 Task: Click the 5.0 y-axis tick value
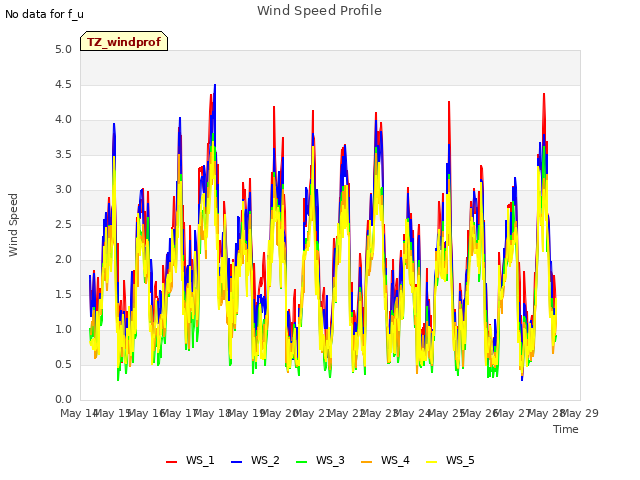(63, 50)
